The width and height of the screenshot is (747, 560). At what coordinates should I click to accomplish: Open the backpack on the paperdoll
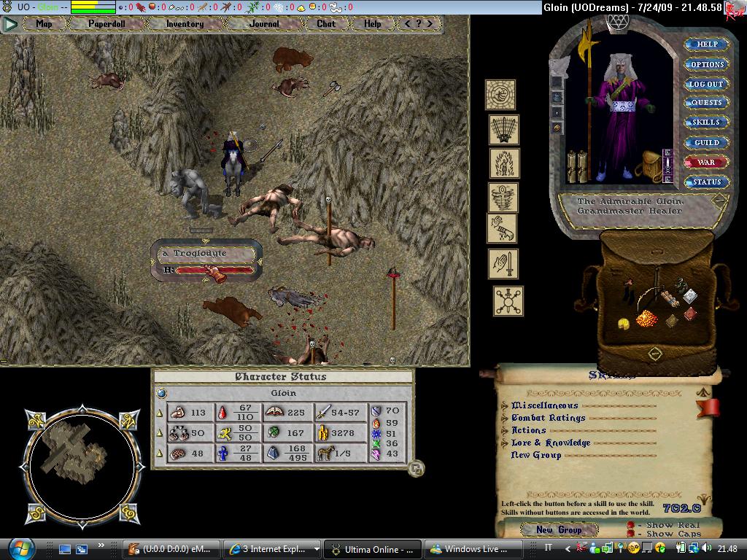[x=646, y=168]
